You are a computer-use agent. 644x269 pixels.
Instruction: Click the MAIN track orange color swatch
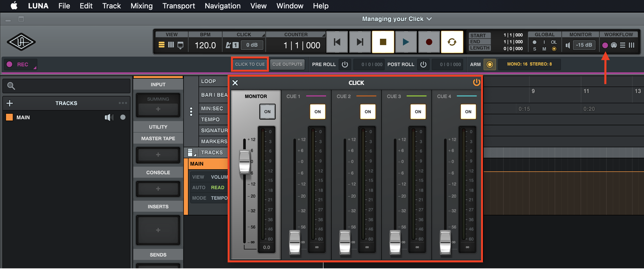[9, 117]
